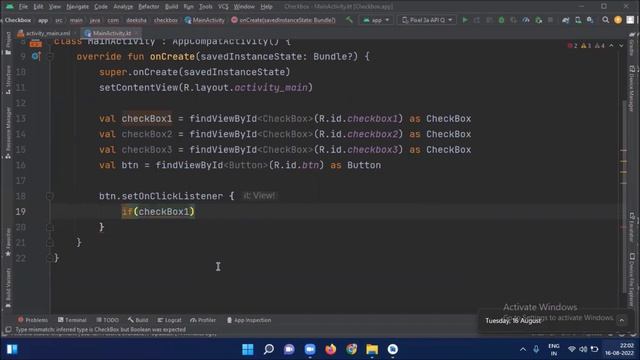640x360 pixels.
Task: Open the VCS menu
Action: point(223,7)
